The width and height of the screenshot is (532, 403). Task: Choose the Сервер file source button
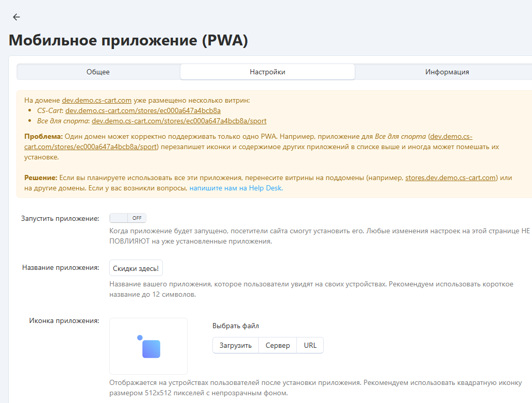coord(277,345)
